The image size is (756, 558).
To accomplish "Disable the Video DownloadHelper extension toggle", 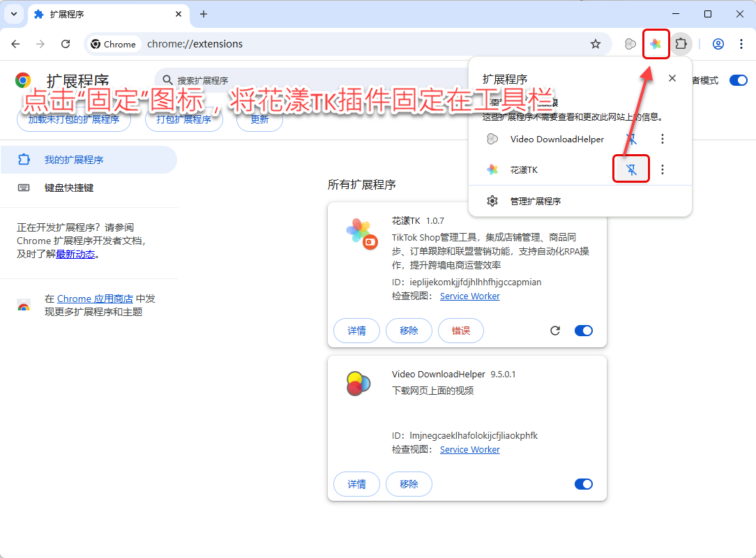I will [584, 484].
